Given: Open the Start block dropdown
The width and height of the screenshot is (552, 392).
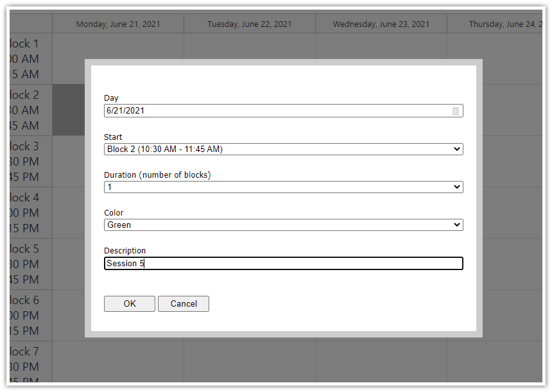Looking at the screenshot, I should coord(284,148).
